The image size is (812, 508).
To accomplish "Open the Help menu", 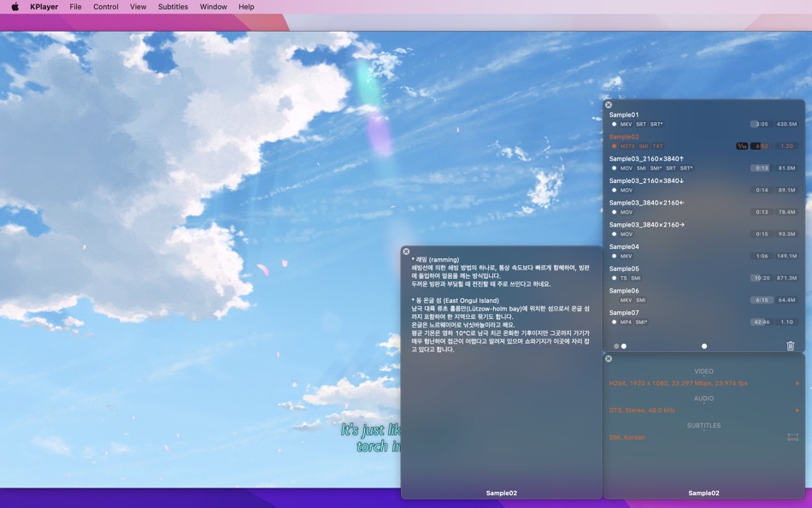I will tap(246, 7).
